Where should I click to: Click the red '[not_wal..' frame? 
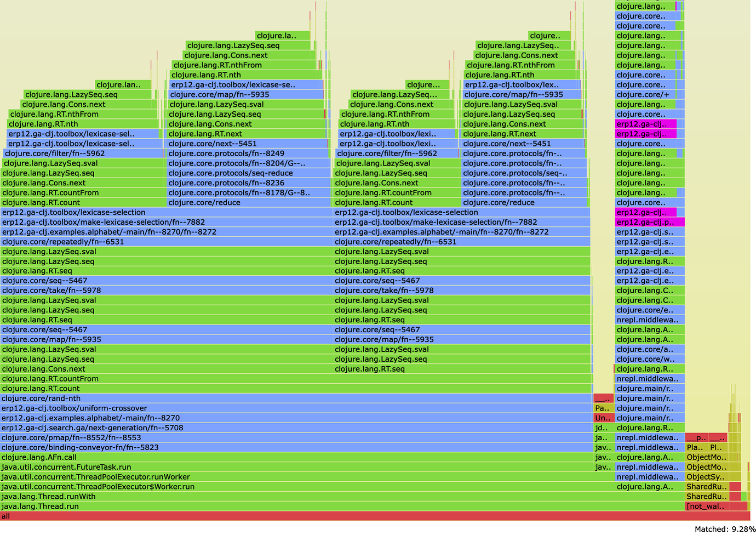(x=707, y=506)
